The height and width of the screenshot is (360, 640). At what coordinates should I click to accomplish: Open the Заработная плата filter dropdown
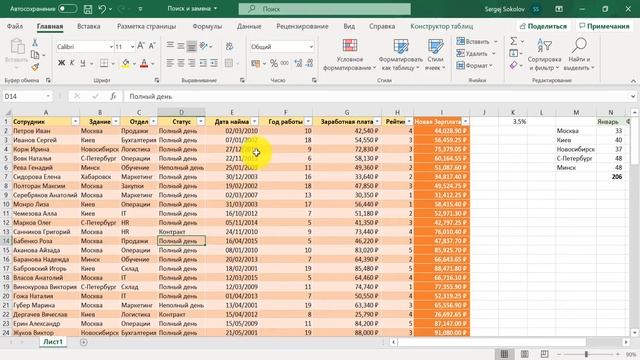coord(377,122)
